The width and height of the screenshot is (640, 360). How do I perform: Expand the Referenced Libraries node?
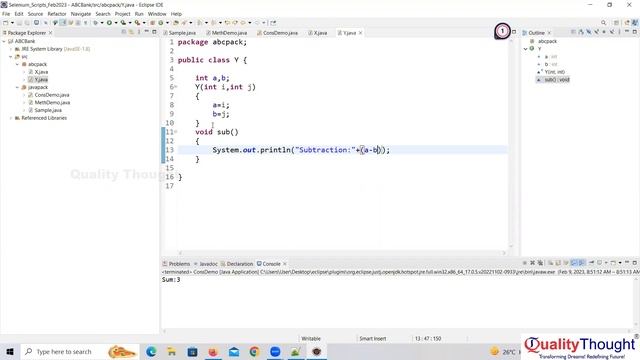[11, 118]
